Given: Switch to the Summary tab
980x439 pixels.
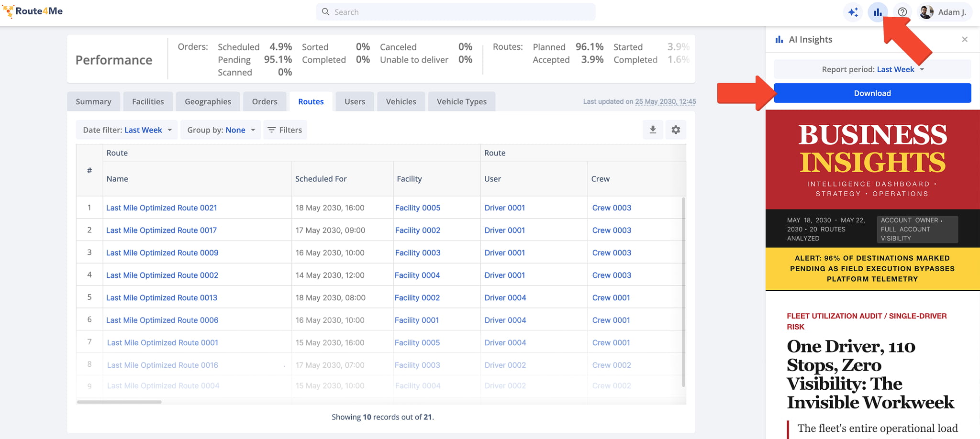Looking at the screenshot, I should pos(93,101).
